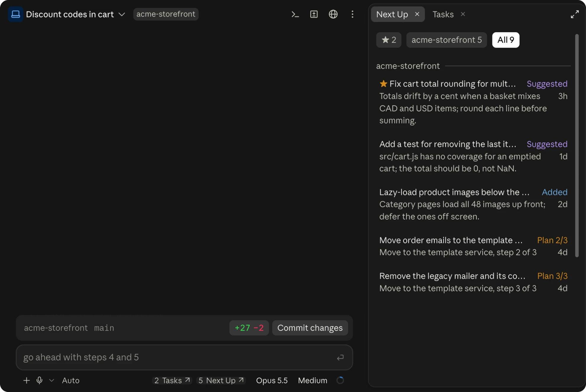Click the loading spinner indicator
This screenshot has height=392, width=586.
pos(340,380)
